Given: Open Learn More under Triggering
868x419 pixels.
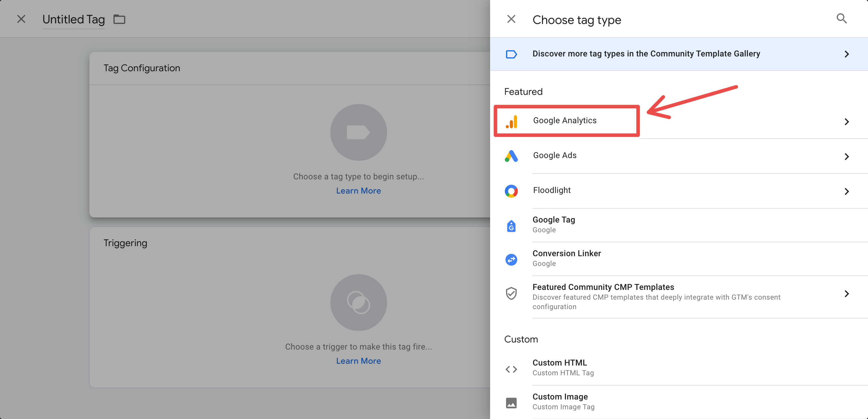Looking at the screenshot, I should pos(358,361).
